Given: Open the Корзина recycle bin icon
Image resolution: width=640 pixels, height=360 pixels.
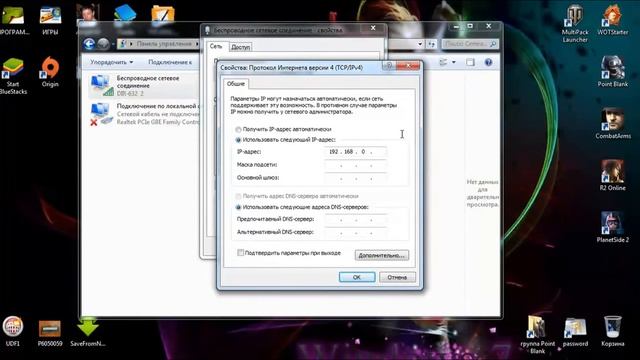Looking at the screenshot, I should coord(612,331).
